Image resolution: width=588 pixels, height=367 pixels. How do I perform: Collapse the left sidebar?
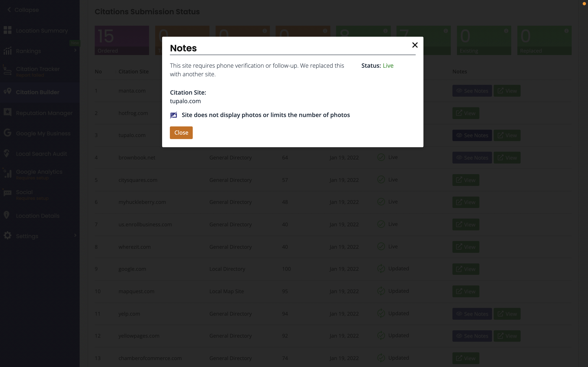23,10
